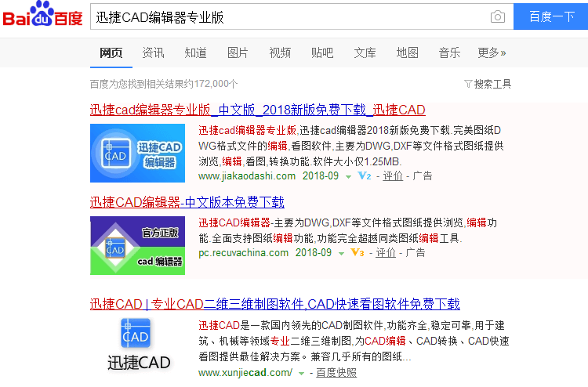The width and height of the screenshot is (588, 387).
Task: Go to the 图片 tab
Action: tap(238, 52)
